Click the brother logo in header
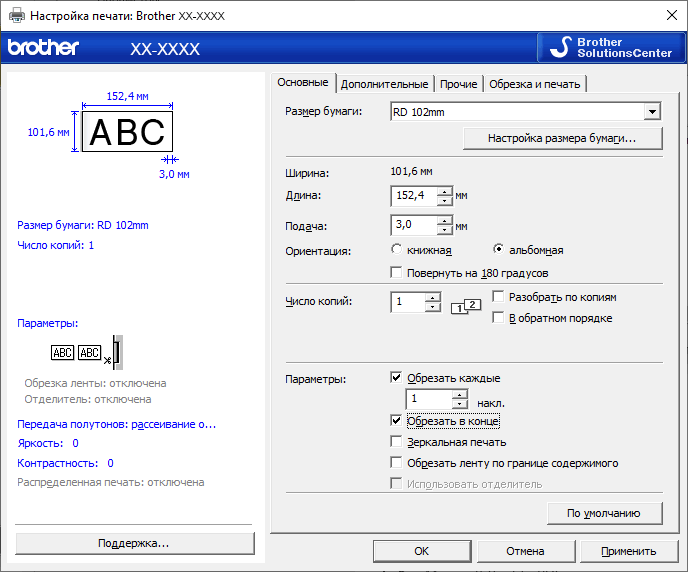The height and width of the screenshot is (572, 688). coord(43,48)
